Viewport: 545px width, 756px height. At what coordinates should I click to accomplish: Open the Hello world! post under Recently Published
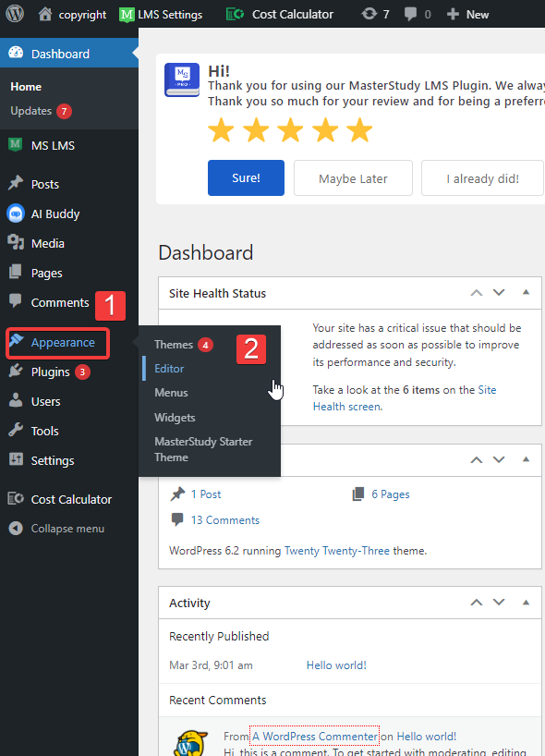[336, 665]
